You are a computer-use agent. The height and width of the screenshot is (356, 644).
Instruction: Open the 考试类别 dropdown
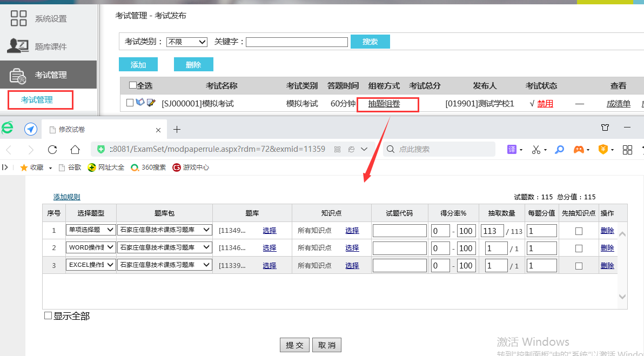click(x=187, y=42)
